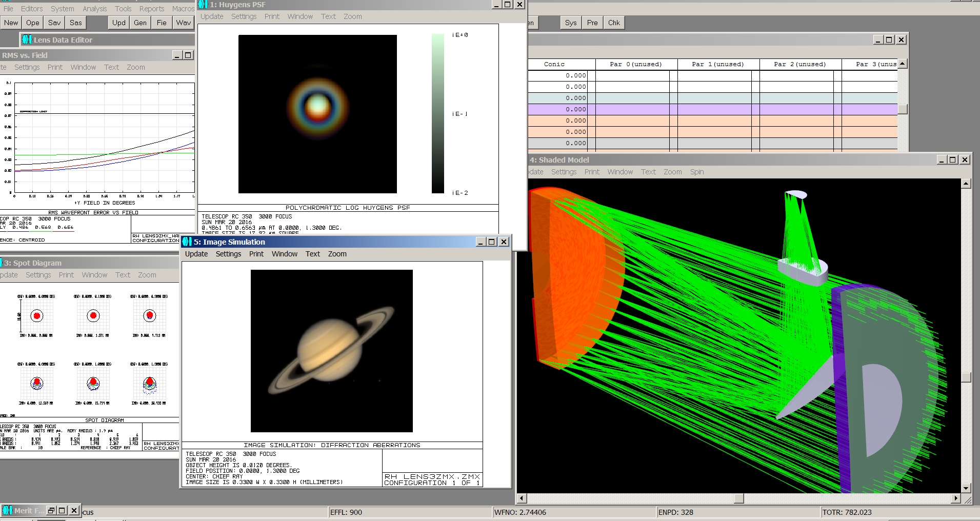Click the New toolbar button
Image resolution: width=980 pixels, height=521 pixels.
11,23
